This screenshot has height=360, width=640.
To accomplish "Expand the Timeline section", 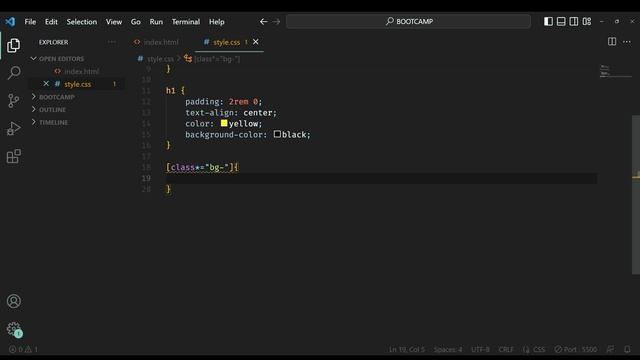I will tap(53, 122).
